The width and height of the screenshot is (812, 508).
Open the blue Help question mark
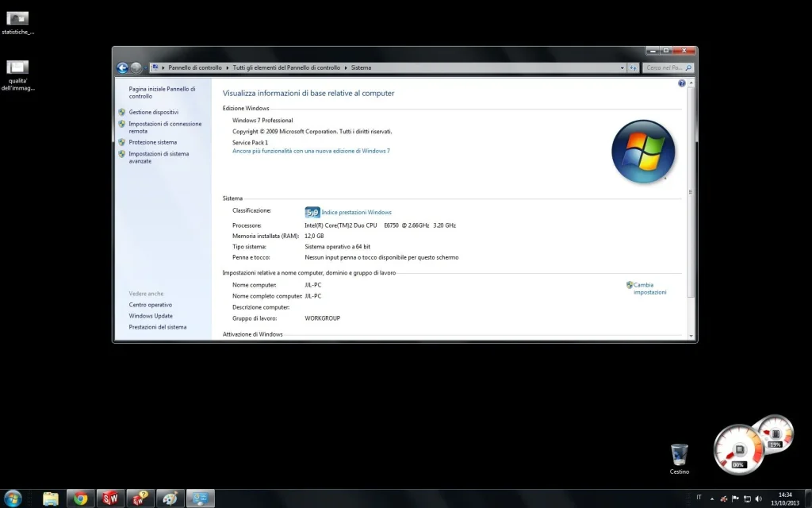tap(681, 83)
